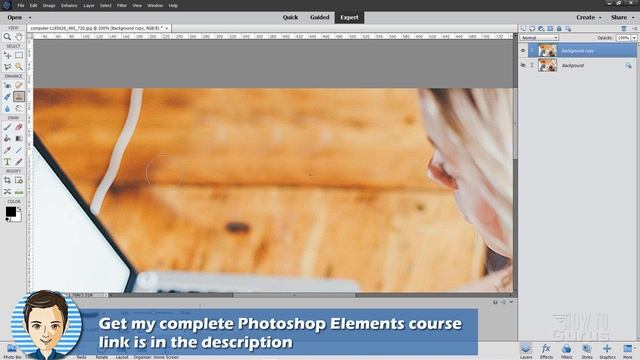
Task: Select the Sponge tool
Action: pyautogui.click(x=19, y=108)
